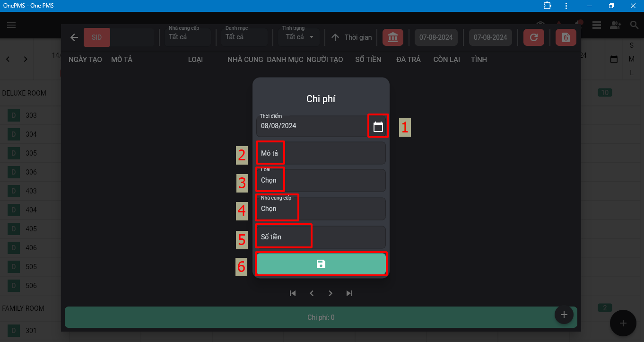Click the red bank building icon button

393,37
